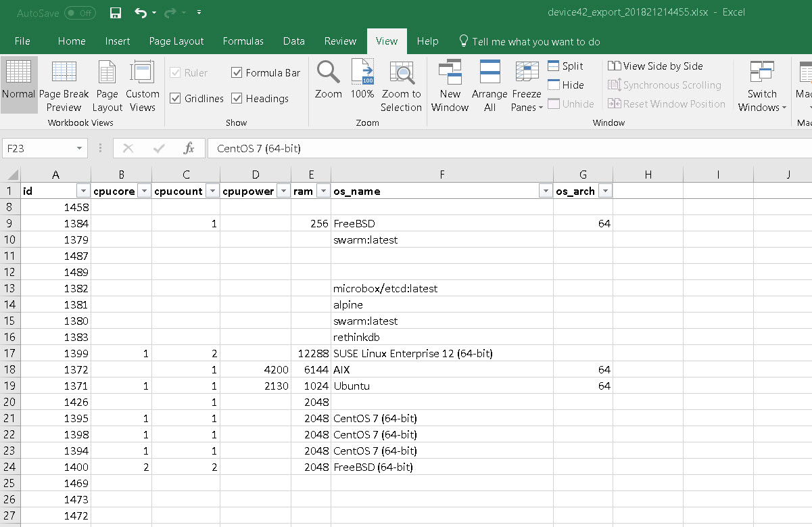
Task: Select the FreeBSD (64-bit) cell
Action: 442,467
